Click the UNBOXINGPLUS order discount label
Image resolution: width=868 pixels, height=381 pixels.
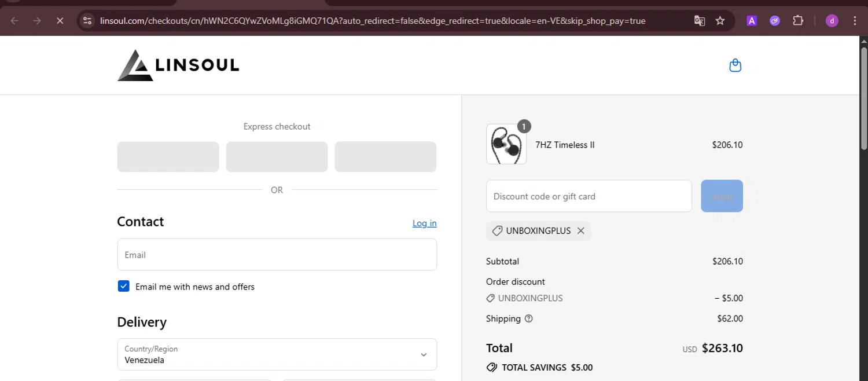tap(530, 298)
